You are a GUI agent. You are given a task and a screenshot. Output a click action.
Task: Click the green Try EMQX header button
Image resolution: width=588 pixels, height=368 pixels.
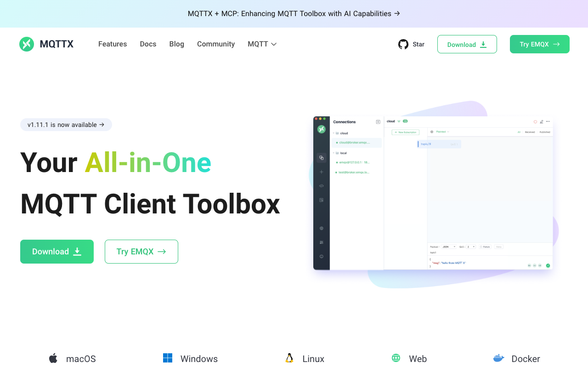coord(540,44)
